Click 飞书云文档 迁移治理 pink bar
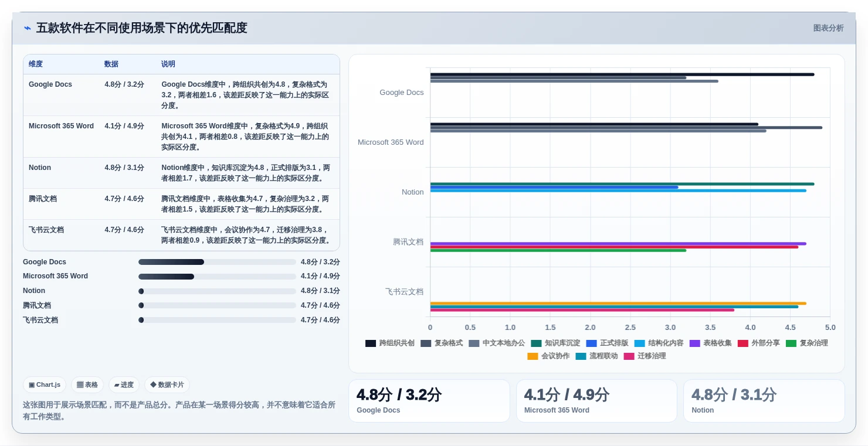 [x=582, y=310]
